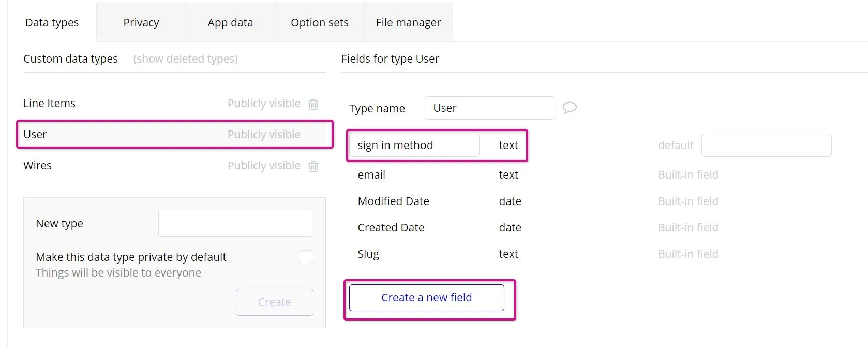Click the text type of sign in method
868x348 pixels.
[x=508, y=145]
